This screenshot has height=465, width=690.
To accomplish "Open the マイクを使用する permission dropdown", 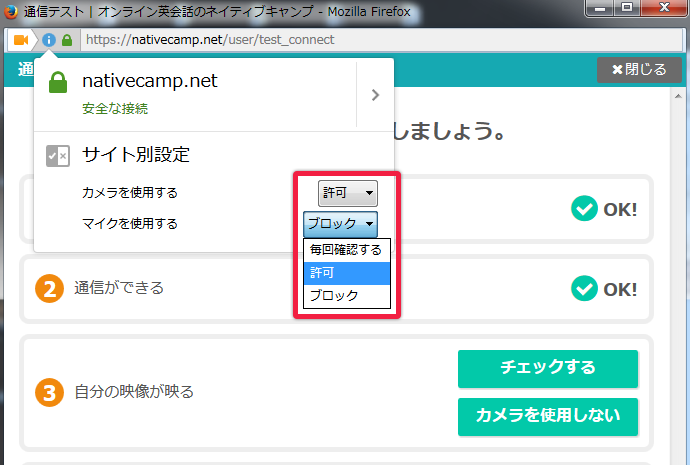I will pyautogui.click(x=340, y=223).
